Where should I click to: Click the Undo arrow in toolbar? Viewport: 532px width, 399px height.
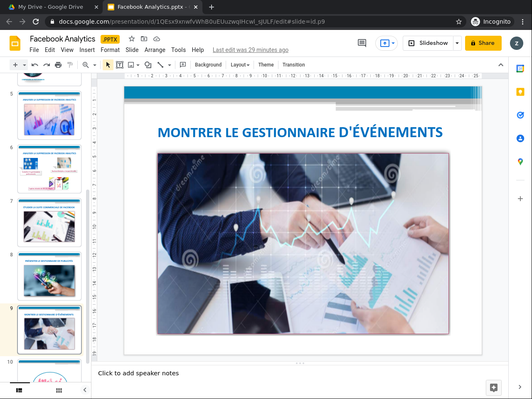click(x=35, y=65)
